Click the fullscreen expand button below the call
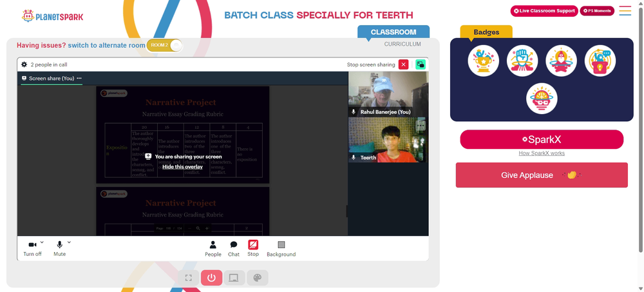 click(x=189, y=278)
